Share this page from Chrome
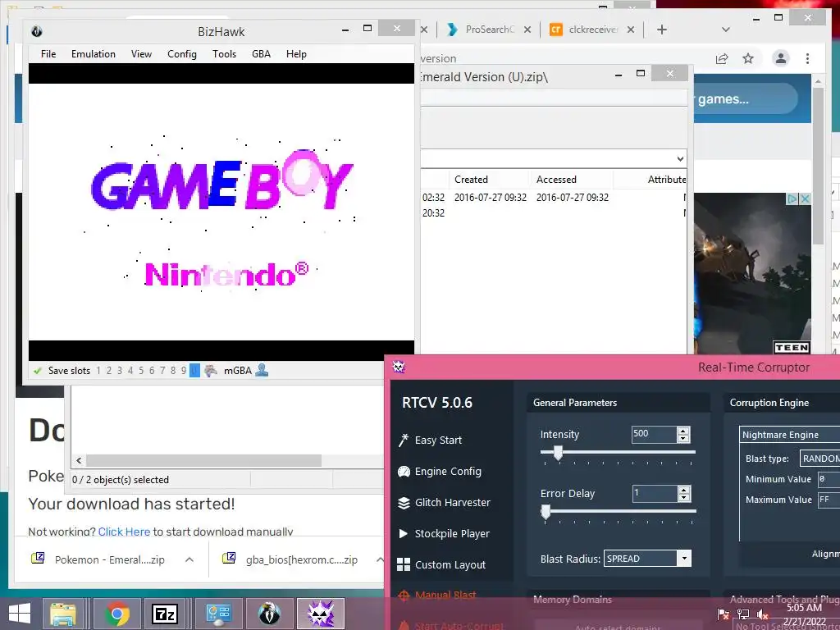The height and width of the screenshot is (630, 840). pos(722,58)
